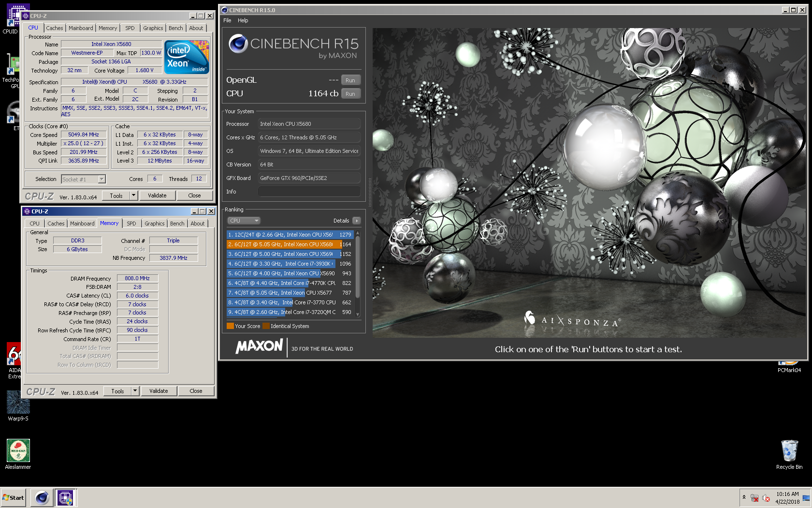Click Validate in upper CPU-Z window
This screenshot has width=812, height=508.
click(x=157, y=195)
